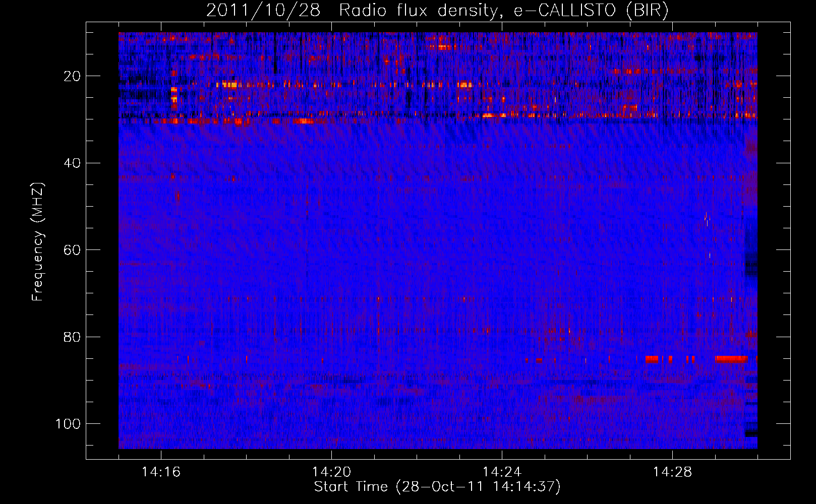816x504 pixels.
Task: Click the date "2011/10/28" in the title
Action: pyautogui.click(x=263, y=11)
